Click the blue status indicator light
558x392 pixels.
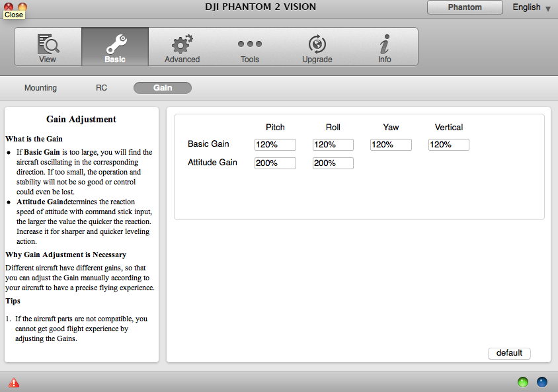coord(542,382)
